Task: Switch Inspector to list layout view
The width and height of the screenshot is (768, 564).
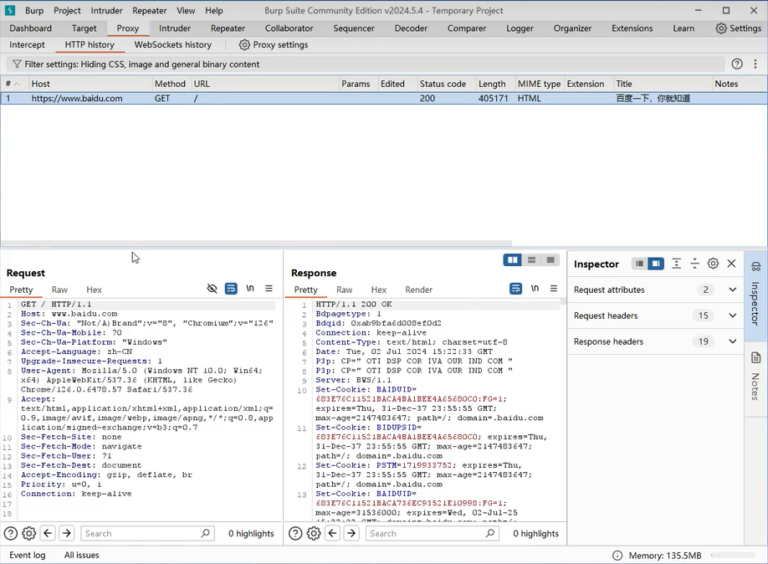Action: click(639, 264)
